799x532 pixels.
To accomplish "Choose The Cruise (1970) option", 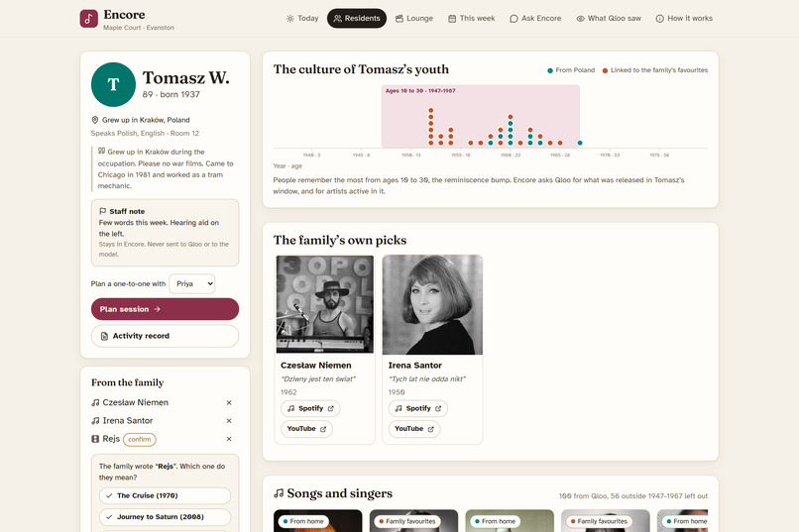I will pos(166,496).
